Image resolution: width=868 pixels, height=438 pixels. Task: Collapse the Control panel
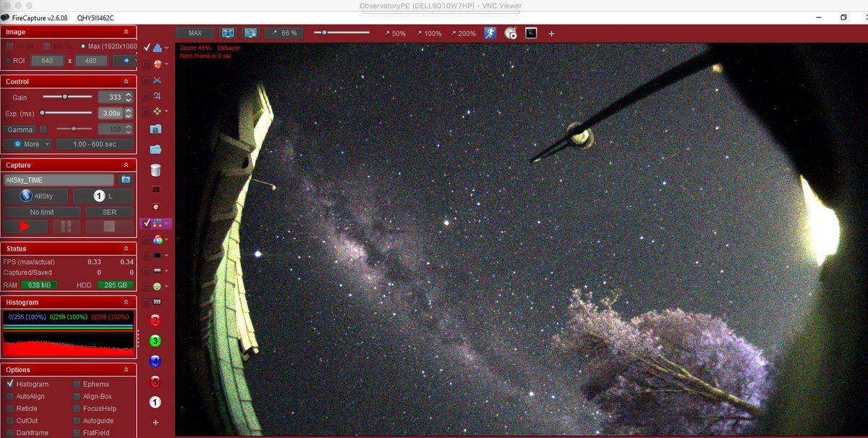(127, 82)
